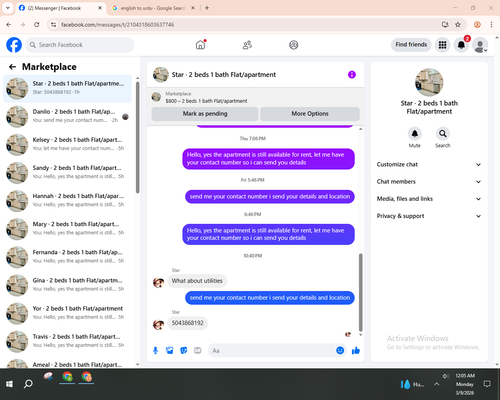Screen dimensions: 500x400
Task: Open Sandy conversation
Action: pyautogui.click(x=67, y=173)
